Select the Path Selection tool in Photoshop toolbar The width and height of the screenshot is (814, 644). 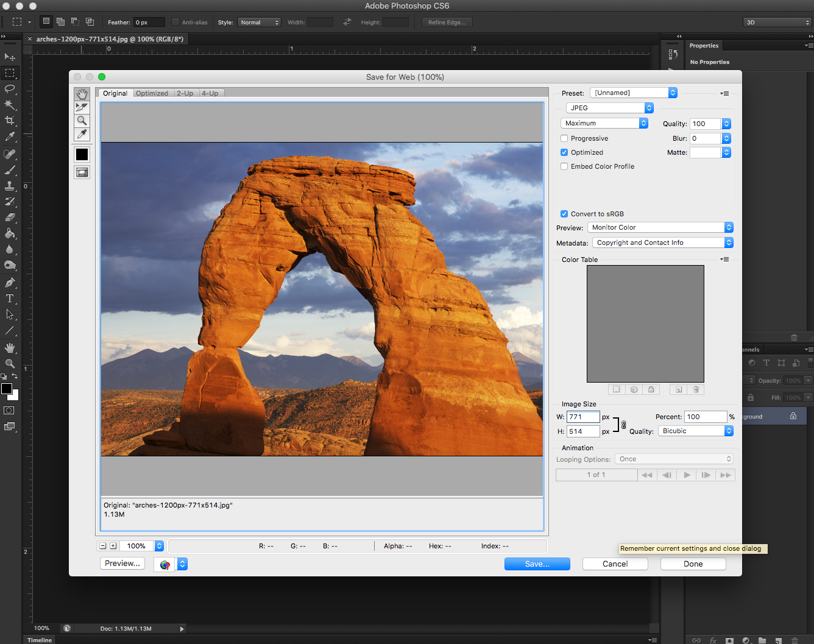pyautogui.click(x=10, y=314)
